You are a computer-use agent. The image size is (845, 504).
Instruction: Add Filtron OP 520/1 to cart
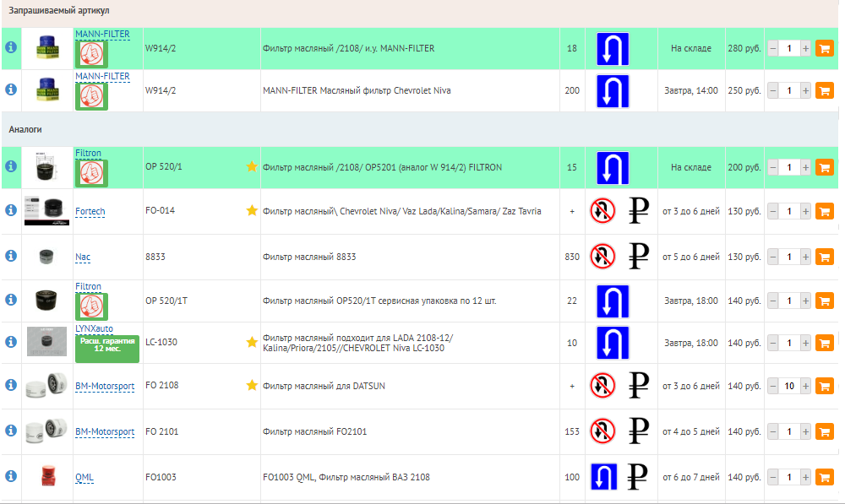(x=825, y=167)
